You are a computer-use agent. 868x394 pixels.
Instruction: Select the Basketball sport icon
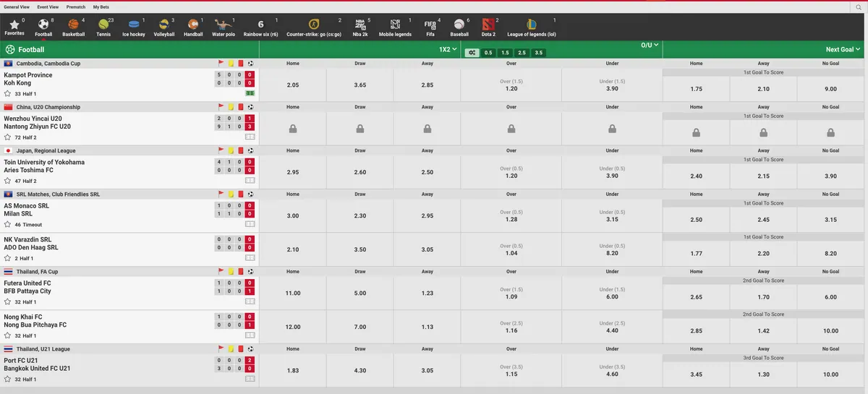point(73,27)
